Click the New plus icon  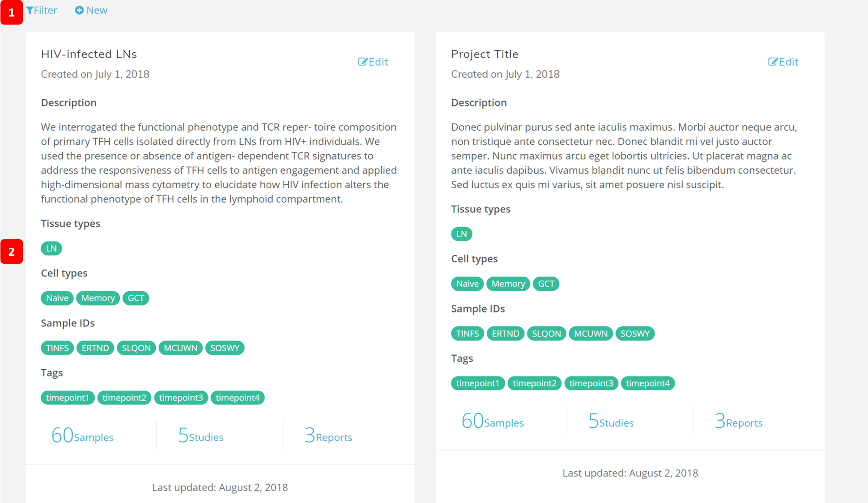pyautogui.click(x=79, y=10)
